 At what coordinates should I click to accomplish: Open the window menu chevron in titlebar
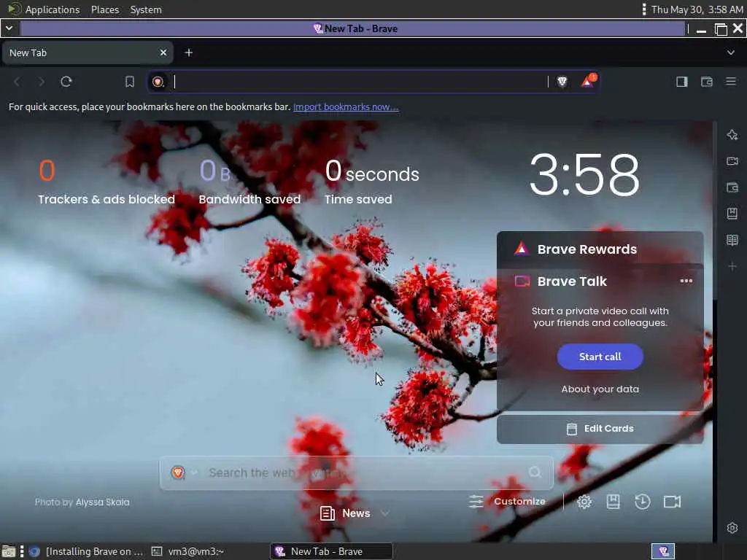tap(9, 28)
